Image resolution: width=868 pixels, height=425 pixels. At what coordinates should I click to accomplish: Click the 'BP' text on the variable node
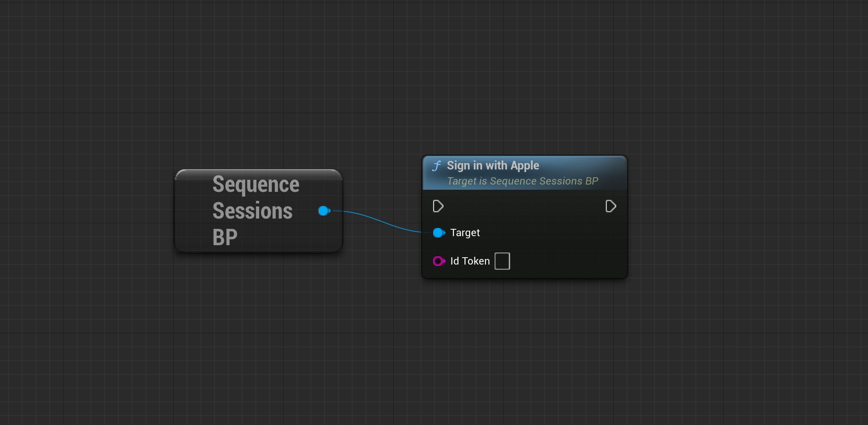[x=225, y=237]
